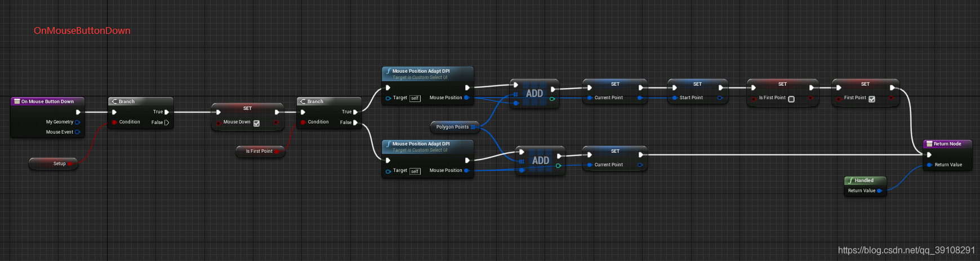The height and width of the screenshot is (261, 980).
Task: Select the ADD node feeding SET Start Point
Action: pos(534,94)
